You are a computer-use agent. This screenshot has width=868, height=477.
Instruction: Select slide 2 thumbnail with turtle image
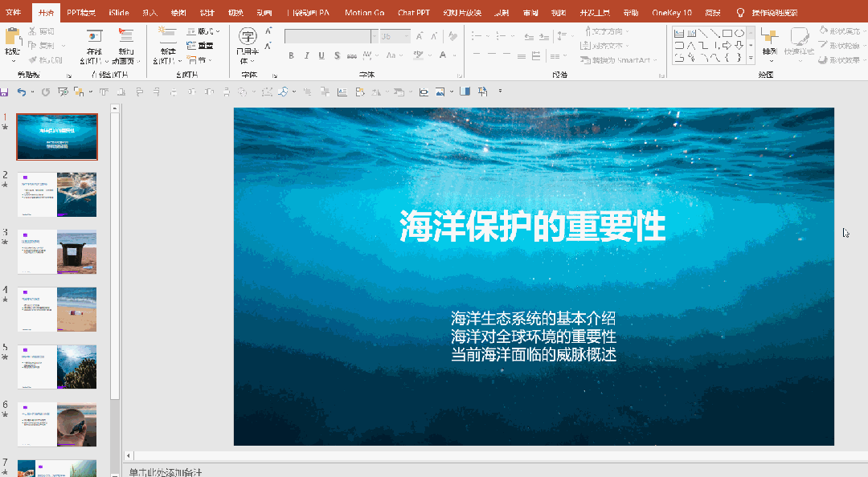tap(56, 194)
